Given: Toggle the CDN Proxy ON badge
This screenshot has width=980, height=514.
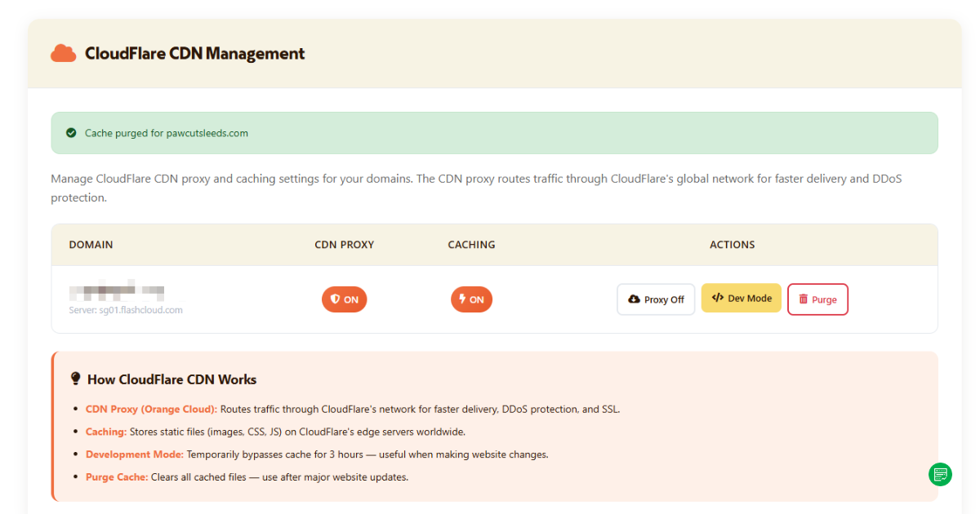Looking at the screenshot, I should point(344,299).
